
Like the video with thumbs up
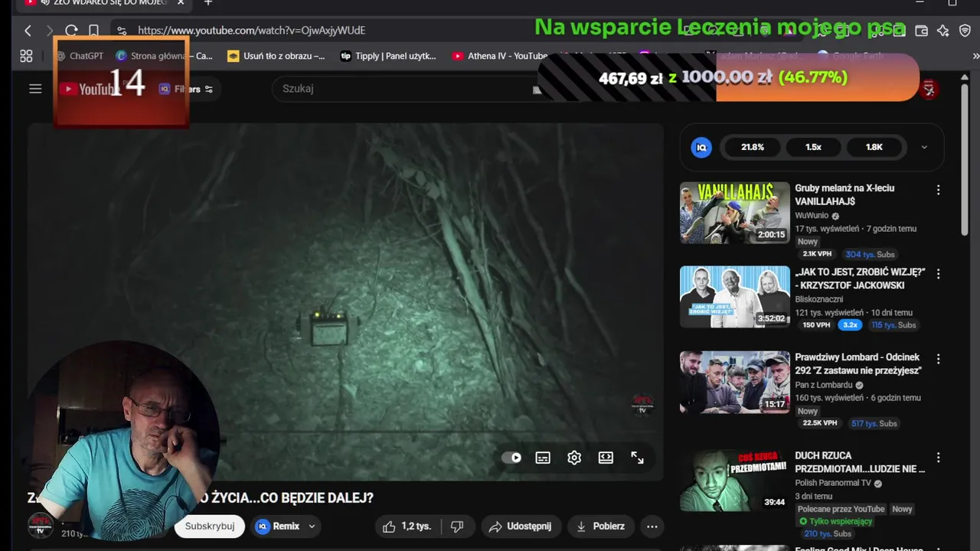pyautogui.click(x=407, y=527)
